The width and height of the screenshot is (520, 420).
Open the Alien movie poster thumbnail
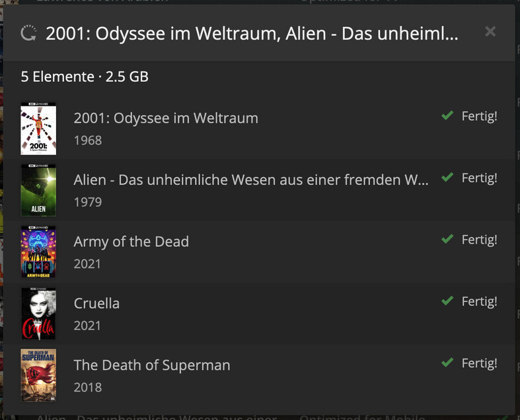tap(38, 190)
